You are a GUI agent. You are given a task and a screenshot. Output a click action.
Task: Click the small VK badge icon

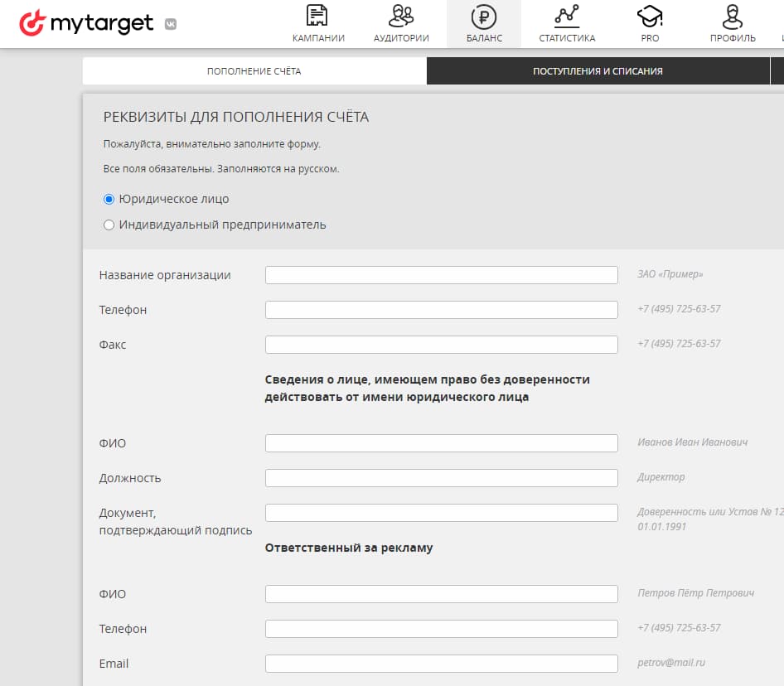171,24
